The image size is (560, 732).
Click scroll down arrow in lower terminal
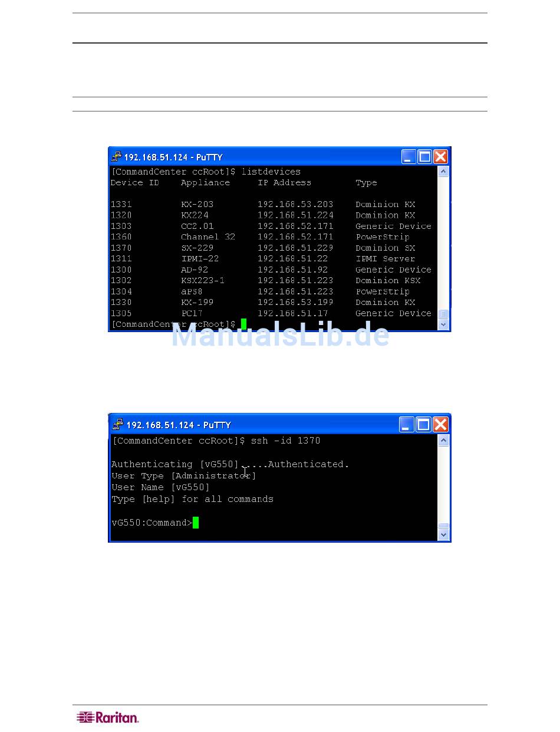point(444,534)
